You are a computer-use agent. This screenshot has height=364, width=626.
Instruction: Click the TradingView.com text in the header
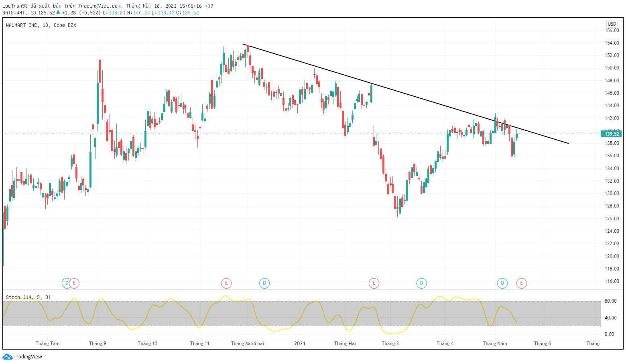pyautogui.click(x=100, y=6)
